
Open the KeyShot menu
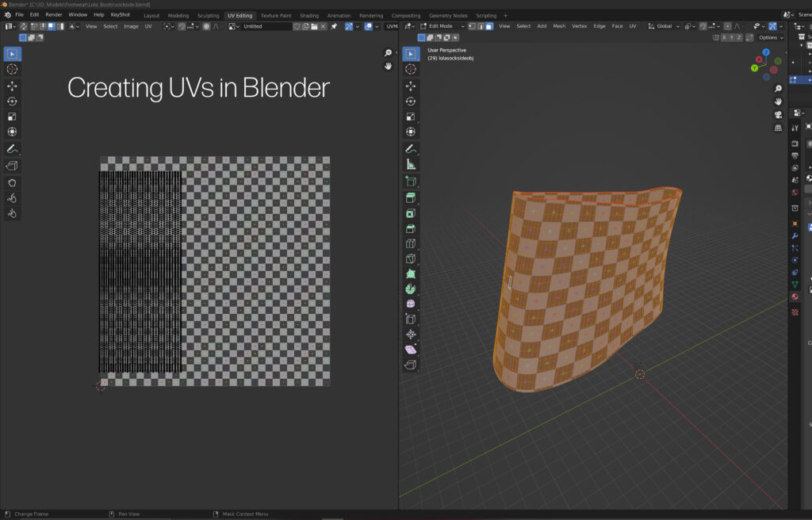121,15
